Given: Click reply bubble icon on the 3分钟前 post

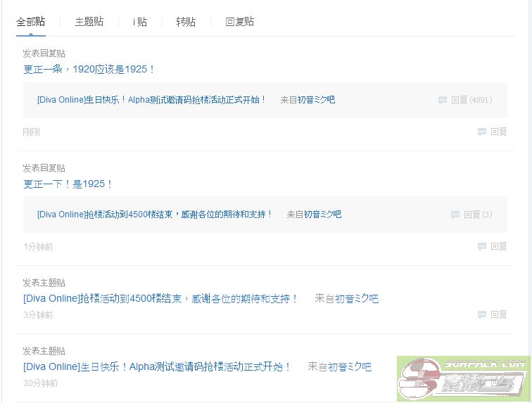Looking at the screenshot, I should 482,314.
